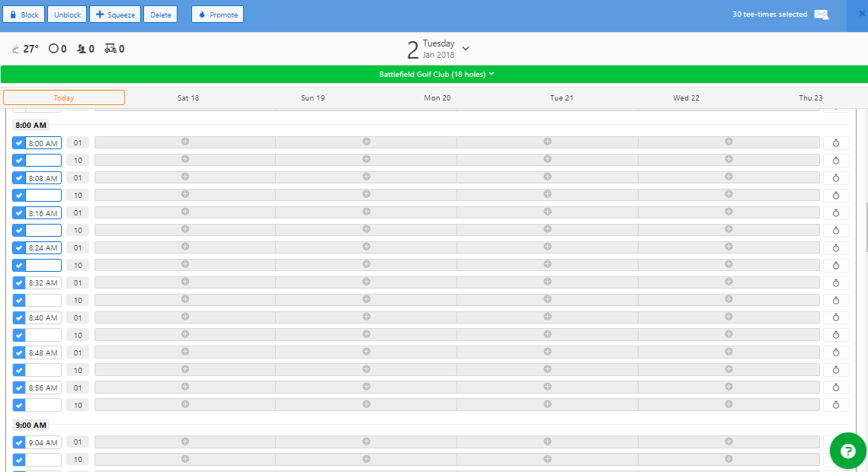Click the envelope icon beside tee-times selected
The height and width of the screenshot is (472, 868).
(x=821, y=14)
